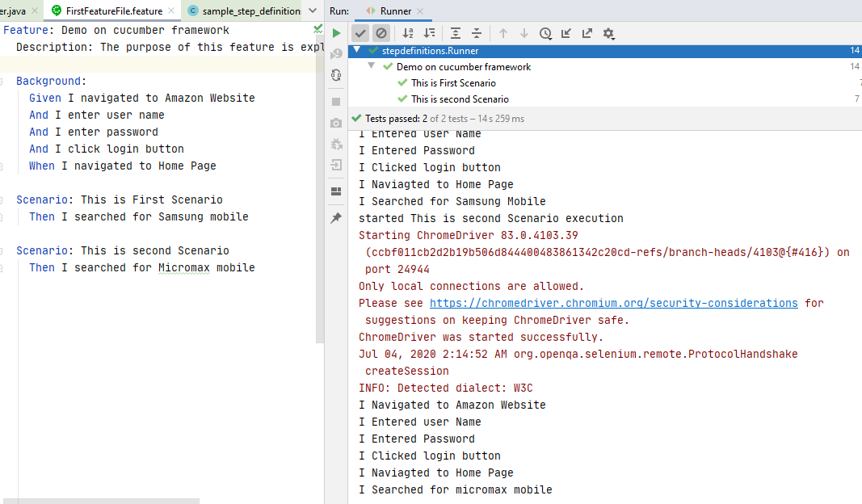Image resolution: width=862 pixels, height=504 pixels.
Task: Toggle Show Ignored tests button
Action: click(x=381, y=34)
